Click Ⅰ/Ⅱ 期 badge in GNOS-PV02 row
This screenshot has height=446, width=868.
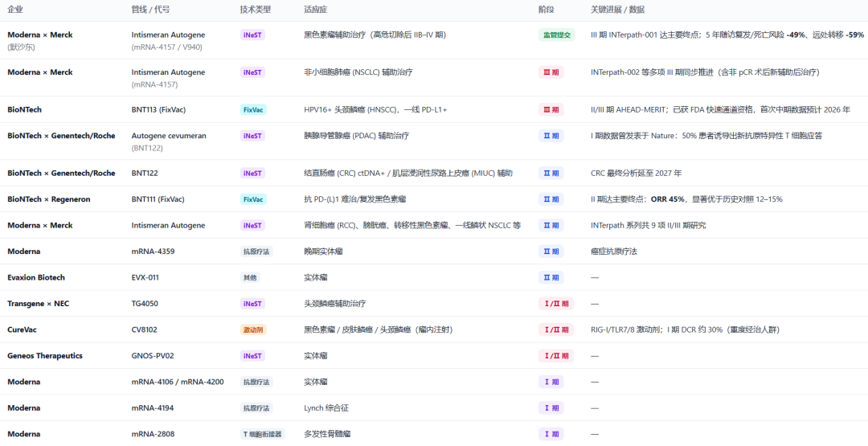click(x=556, y=356)
